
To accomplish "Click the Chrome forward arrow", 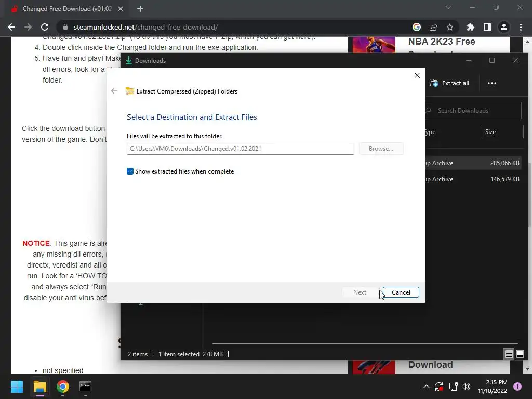I will pyautogui.click(x=28, y=27).
